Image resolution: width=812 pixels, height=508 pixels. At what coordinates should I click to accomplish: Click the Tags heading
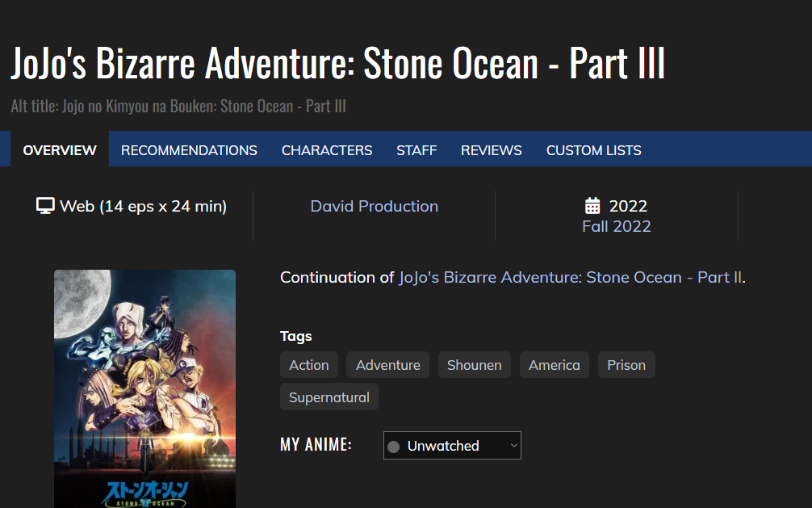point(295,337)
